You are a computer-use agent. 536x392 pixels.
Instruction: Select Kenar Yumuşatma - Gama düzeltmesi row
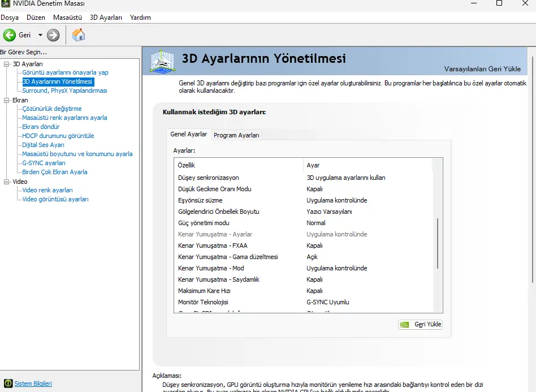pyautogui.click(x=303, y=257)
